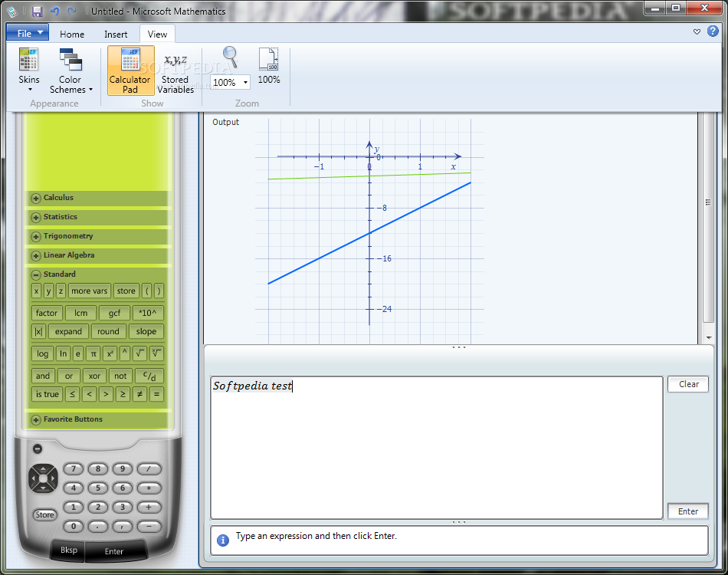Viewport: 728px width, 575px height.
Task: Click the is true button
Action: [47, 394]
